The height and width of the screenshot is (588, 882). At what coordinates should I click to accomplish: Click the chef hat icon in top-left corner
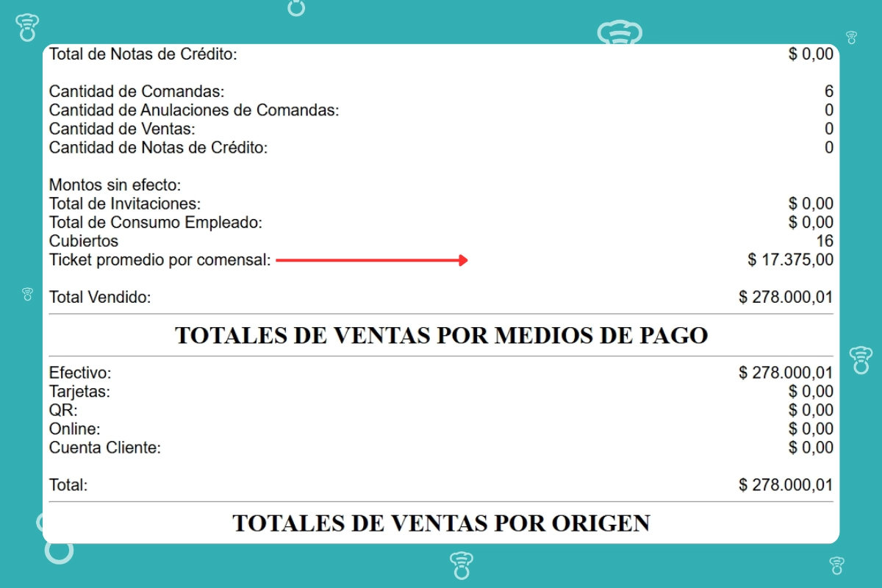point(27,27)
